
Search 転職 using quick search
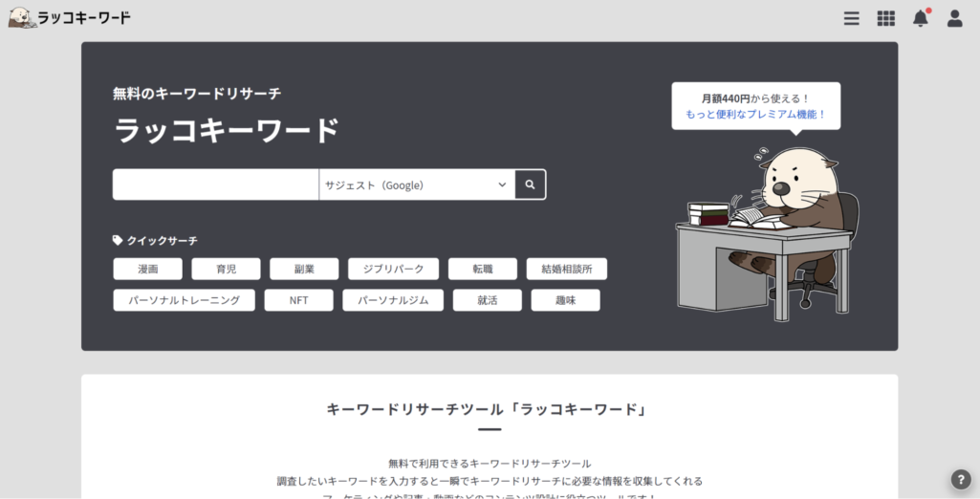(482, 270)
